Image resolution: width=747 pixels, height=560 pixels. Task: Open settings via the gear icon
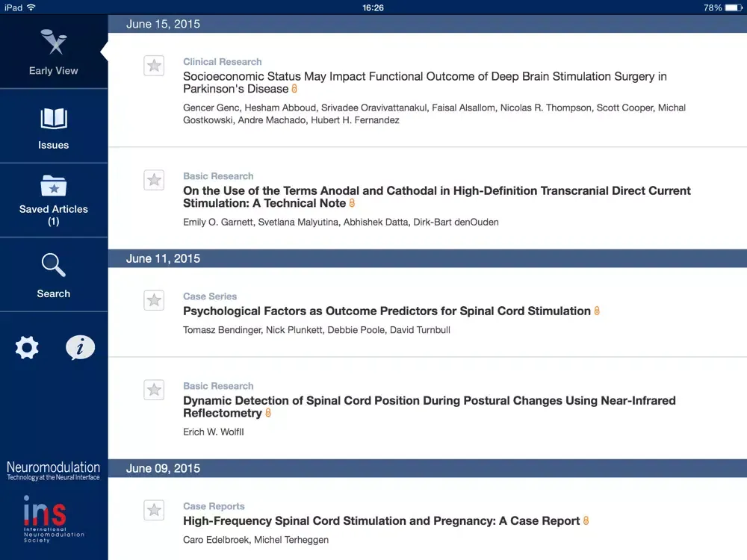(26, 348)
